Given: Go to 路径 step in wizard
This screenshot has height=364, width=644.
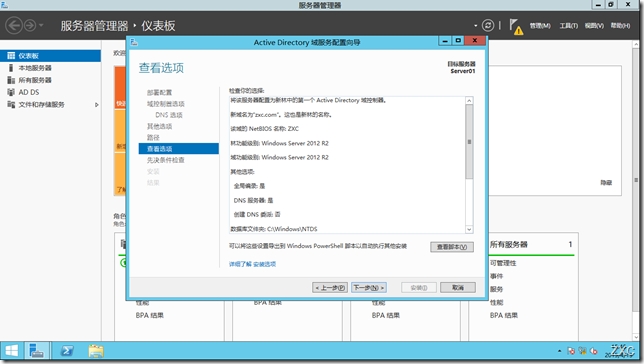Looking at the screenshot, I should click(153, 137).
